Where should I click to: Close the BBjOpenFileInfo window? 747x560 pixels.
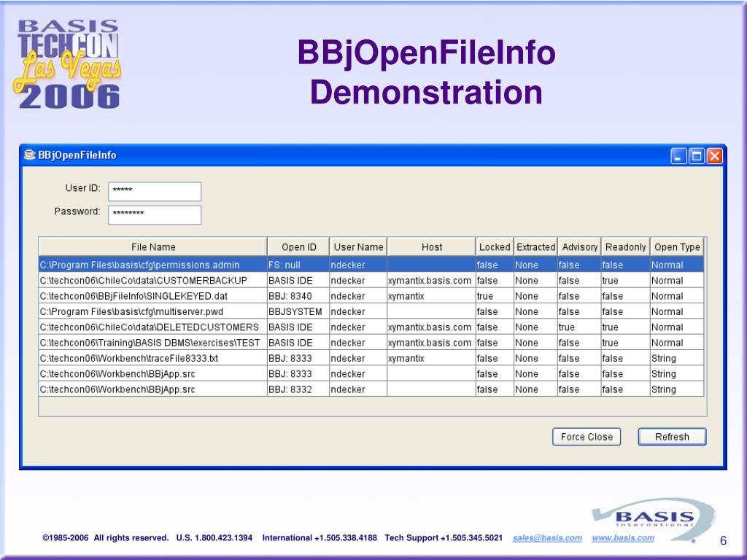[715, 156]
